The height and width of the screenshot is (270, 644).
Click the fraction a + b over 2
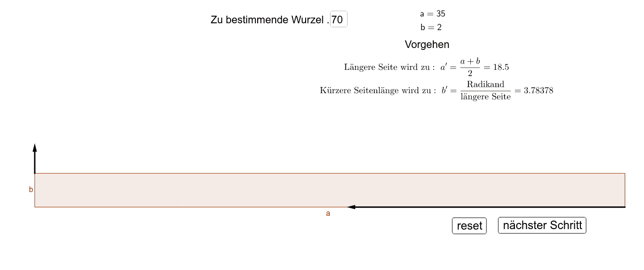(470, 67)
